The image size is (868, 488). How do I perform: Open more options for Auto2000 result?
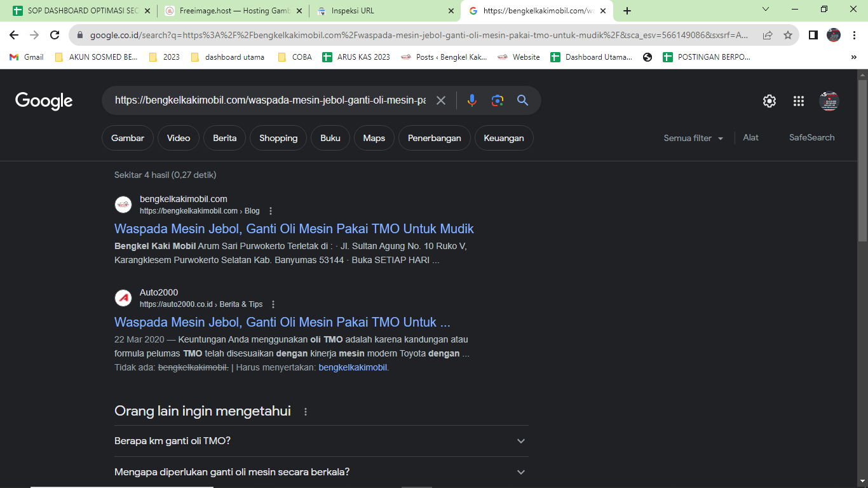274,304
